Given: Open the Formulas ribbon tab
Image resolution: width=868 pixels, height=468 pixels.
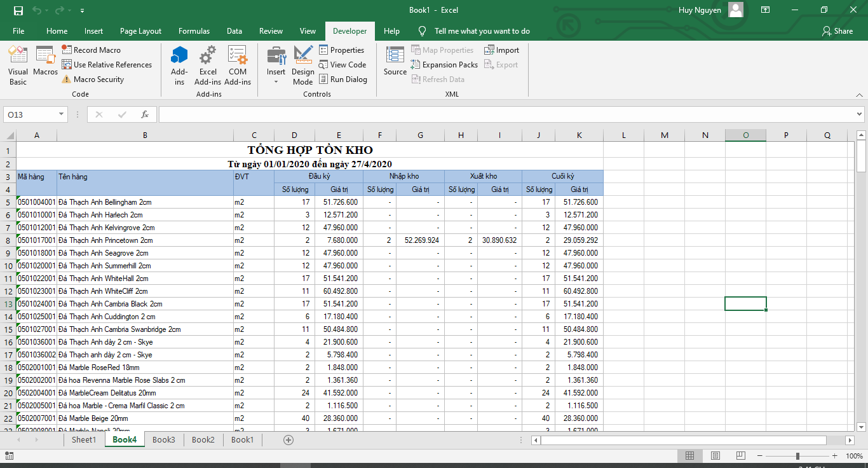Looking at the screenshot, I should click(194, 31).
